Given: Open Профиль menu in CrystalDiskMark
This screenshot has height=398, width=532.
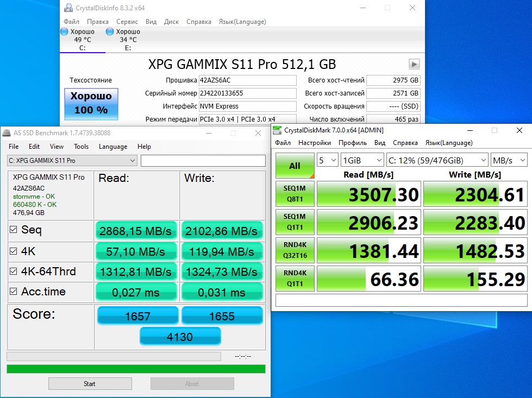Looking at the screenshot, I should pyautogui.click(x=353, y=143).
